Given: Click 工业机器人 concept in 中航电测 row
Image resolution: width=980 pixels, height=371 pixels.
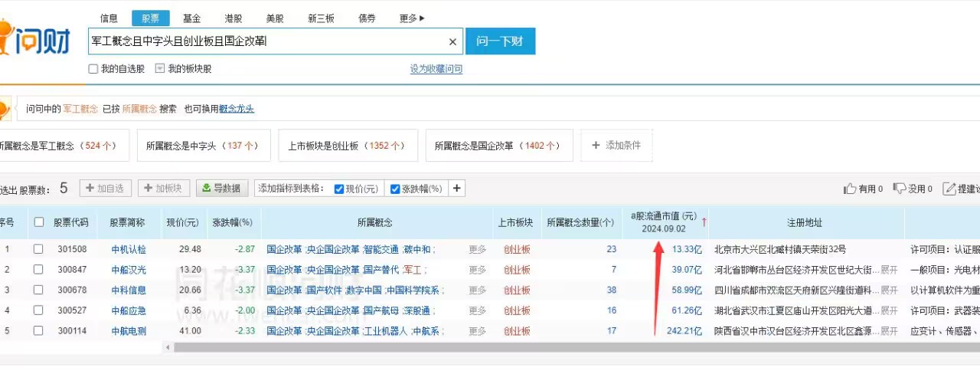Looking at the screenshot, I should pos(385,331).
